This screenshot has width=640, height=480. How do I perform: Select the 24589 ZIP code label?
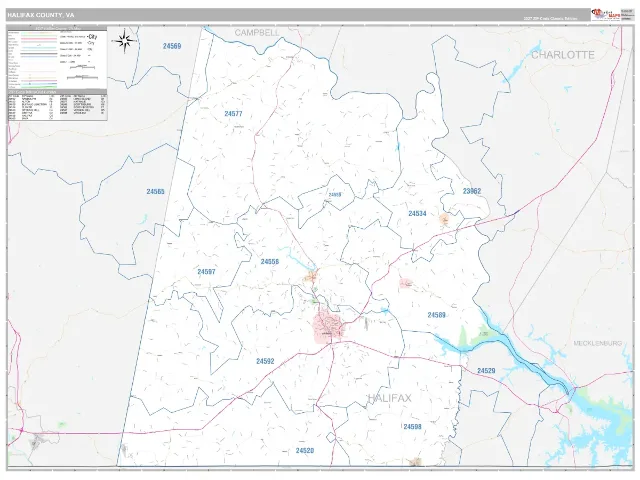point(436,315)
